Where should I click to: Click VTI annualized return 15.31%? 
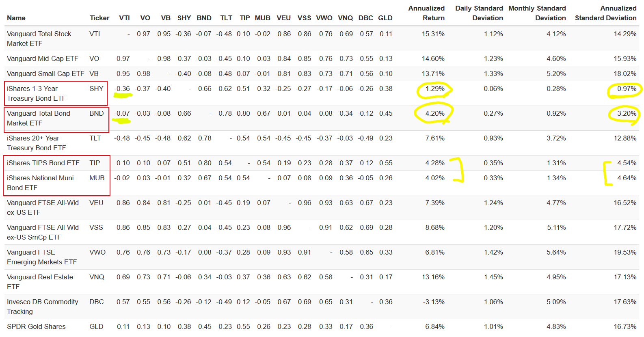click(x=433, y=34)
